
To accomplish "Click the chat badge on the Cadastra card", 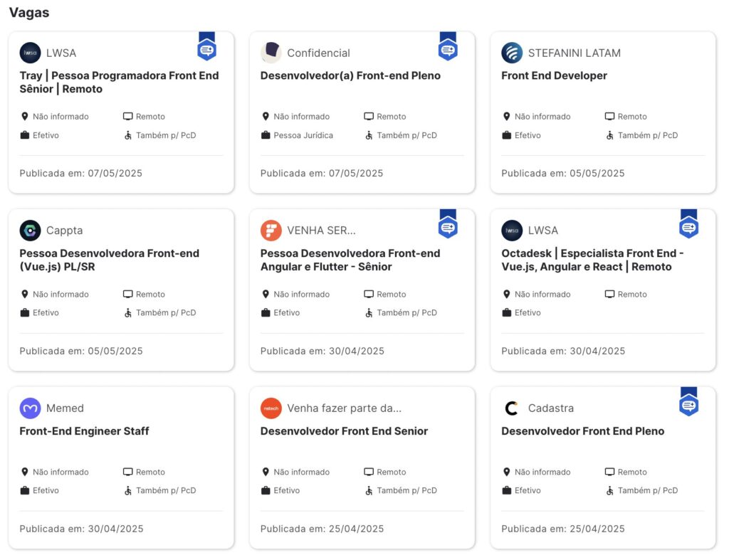I will (688, 405).
